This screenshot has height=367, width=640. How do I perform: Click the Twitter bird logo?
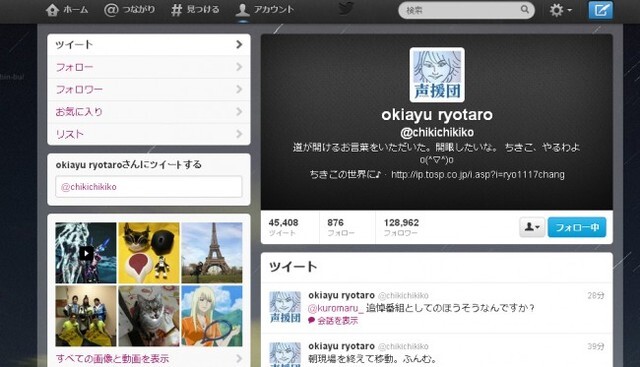coord(345,8)
